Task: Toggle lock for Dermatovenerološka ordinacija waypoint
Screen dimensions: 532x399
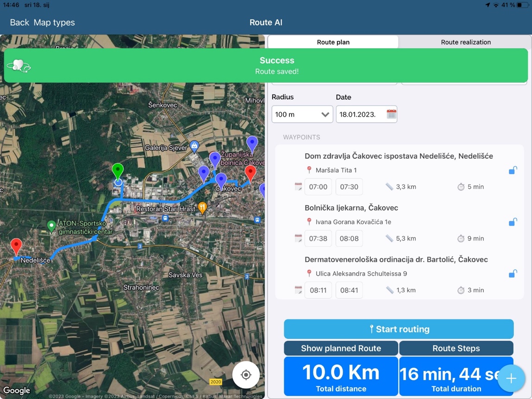Action: [513, 274]
